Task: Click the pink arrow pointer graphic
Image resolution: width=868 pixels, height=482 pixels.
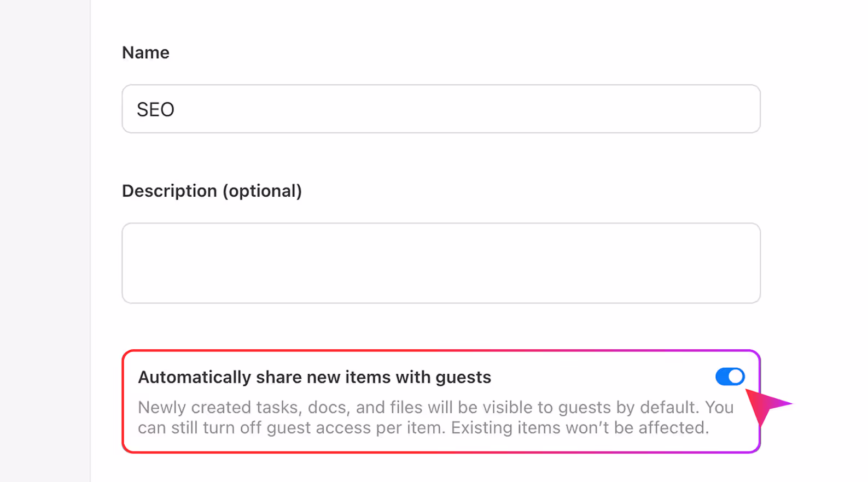Action: (x=766, y=405)
